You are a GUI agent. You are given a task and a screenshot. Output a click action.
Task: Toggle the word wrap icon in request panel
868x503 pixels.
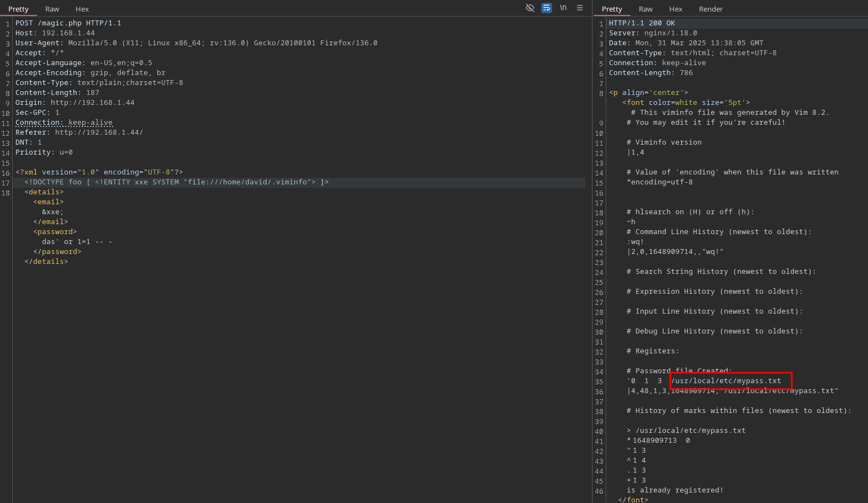click(547, 8)
